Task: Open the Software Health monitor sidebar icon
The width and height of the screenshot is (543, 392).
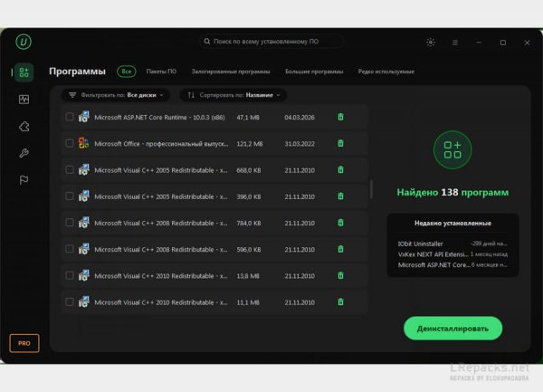Action: tap(24, 100)
